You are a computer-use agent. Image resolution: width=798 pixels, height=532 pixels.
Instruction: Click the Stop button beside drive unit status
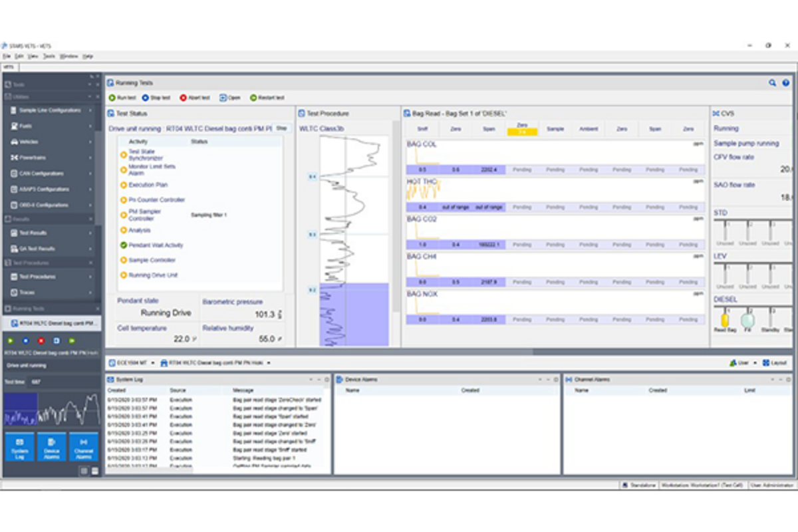[281, 128]
